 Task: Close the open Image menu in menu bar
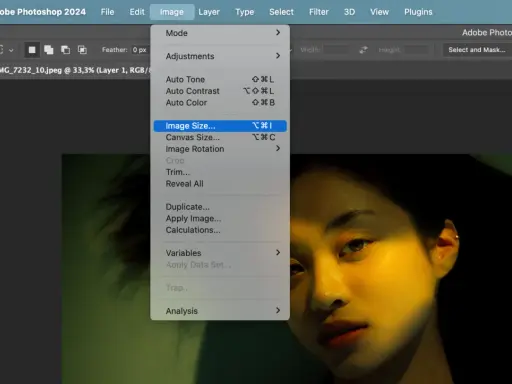point(172,12)
